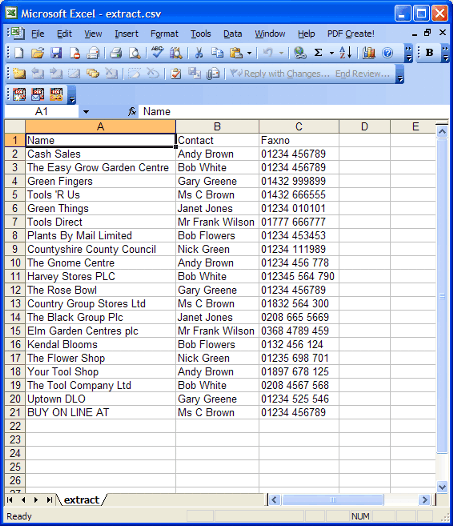The width and height of the screenshot is (453, 526).
Task: Click the Select All corner button
Action: pos(15,127)
